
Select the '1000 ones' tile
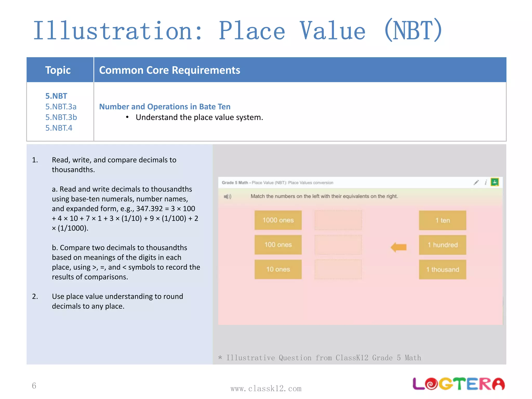(278, 220)
